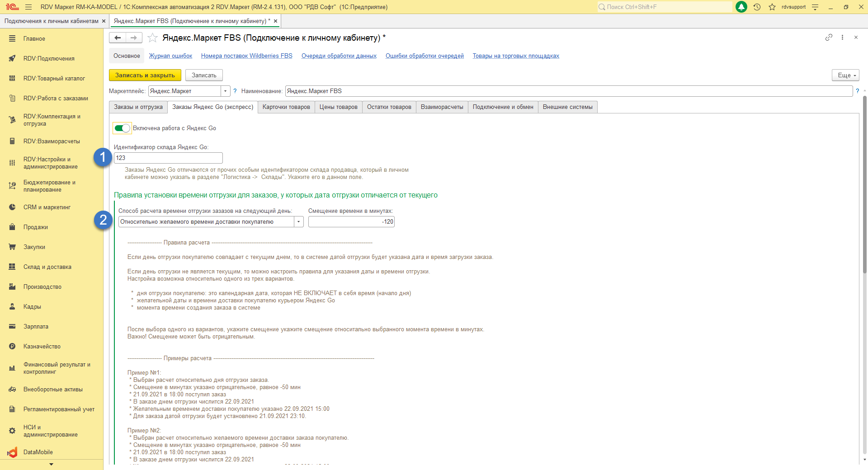Close the Яндекс.Маркет FBS tab

(275, 21)
